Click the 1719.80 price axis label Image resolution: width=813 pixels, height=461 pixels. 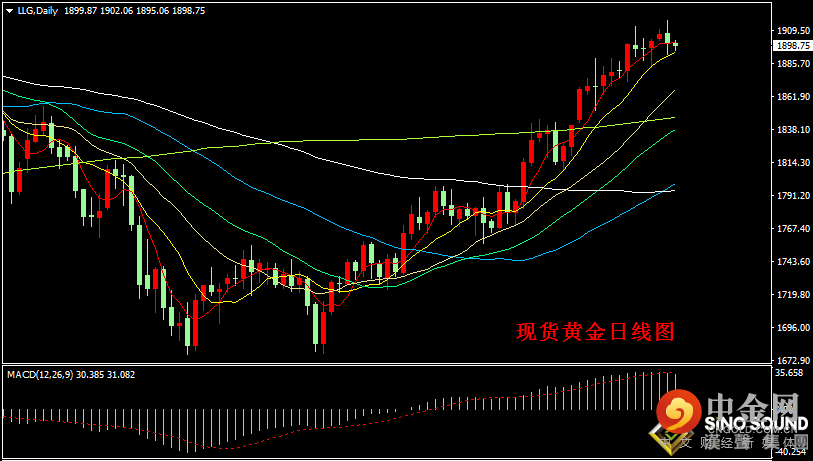[793, 295]
